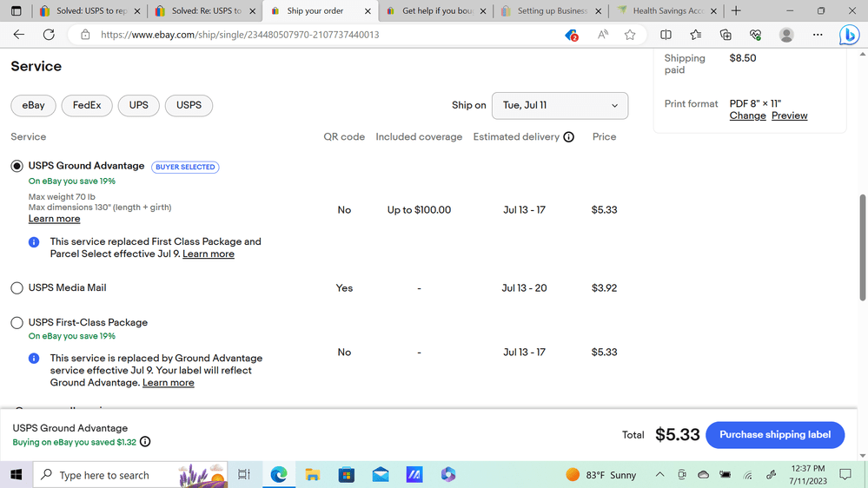Open battery status tray icon
868x488 pixels.
(726, 475)
